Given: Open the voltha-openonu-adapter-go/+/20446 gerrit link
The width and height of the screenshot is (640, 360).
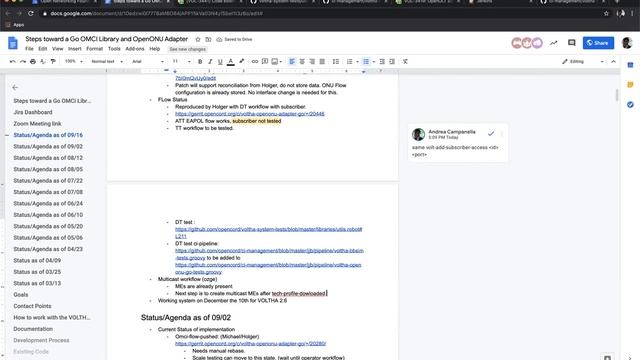Looking at the screenshot, I should point(250,114).
